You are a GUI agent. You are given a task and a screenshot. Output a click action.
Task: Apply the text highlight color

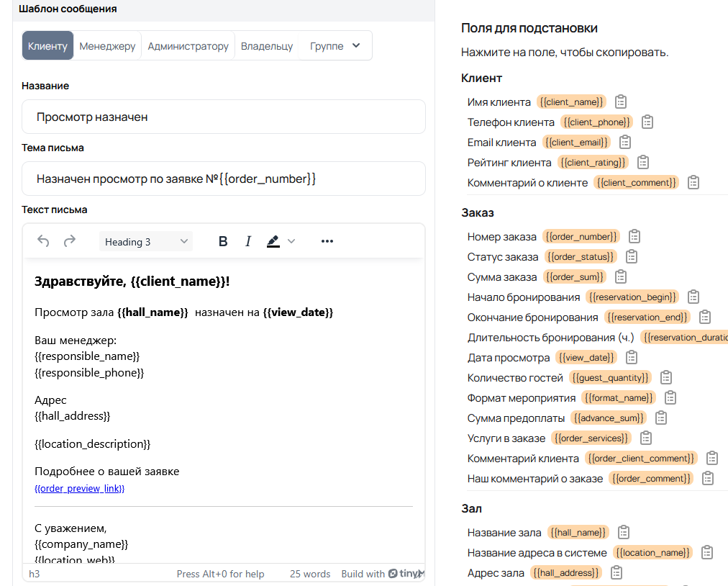coord(273,241)
